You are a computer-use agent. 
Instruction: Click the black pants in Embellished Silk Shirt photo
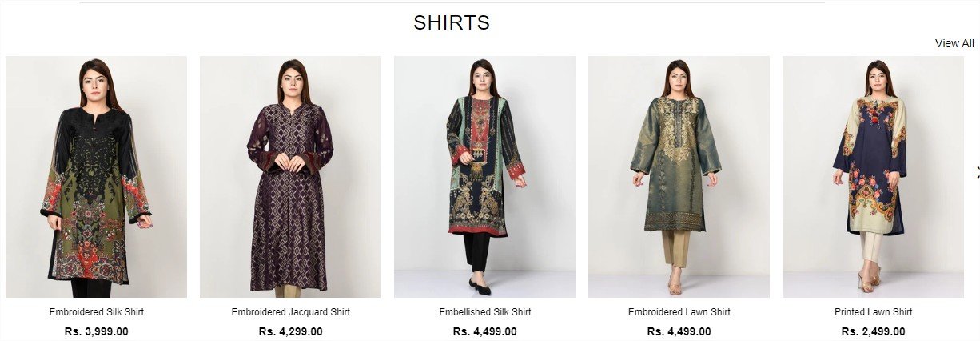click(x=477, y=253)
